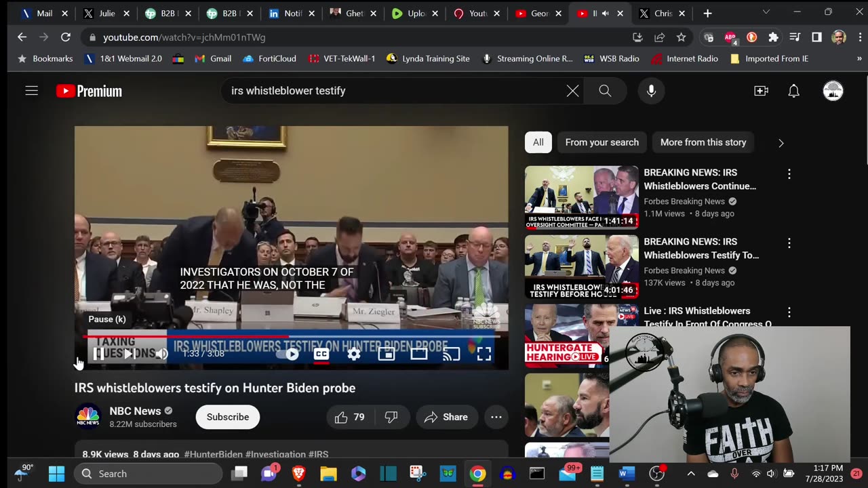Clear the search text with X
This screenshot has height=488, width=868.
573,91
